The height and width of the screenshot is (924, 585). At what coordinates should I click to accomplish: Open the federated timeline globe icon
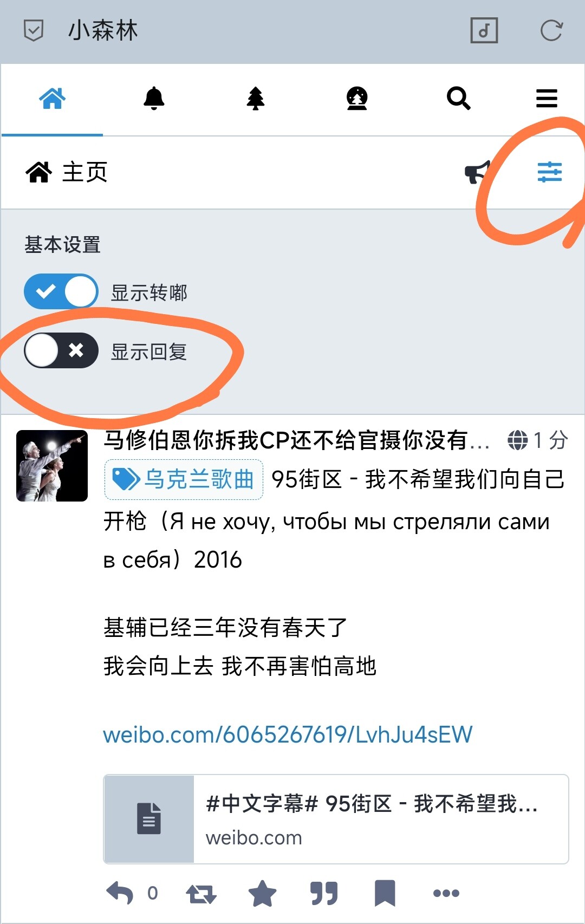357,98
